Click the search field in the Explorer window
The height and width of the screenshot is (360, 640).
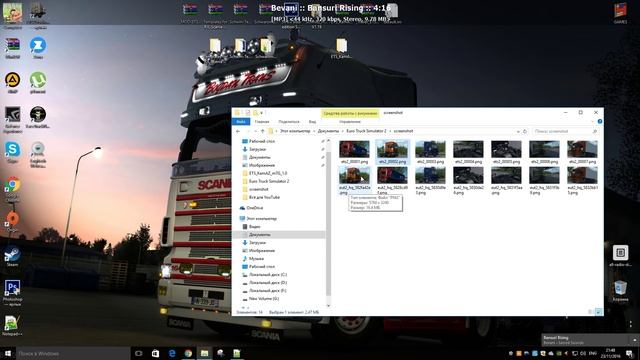coord(565,131)
